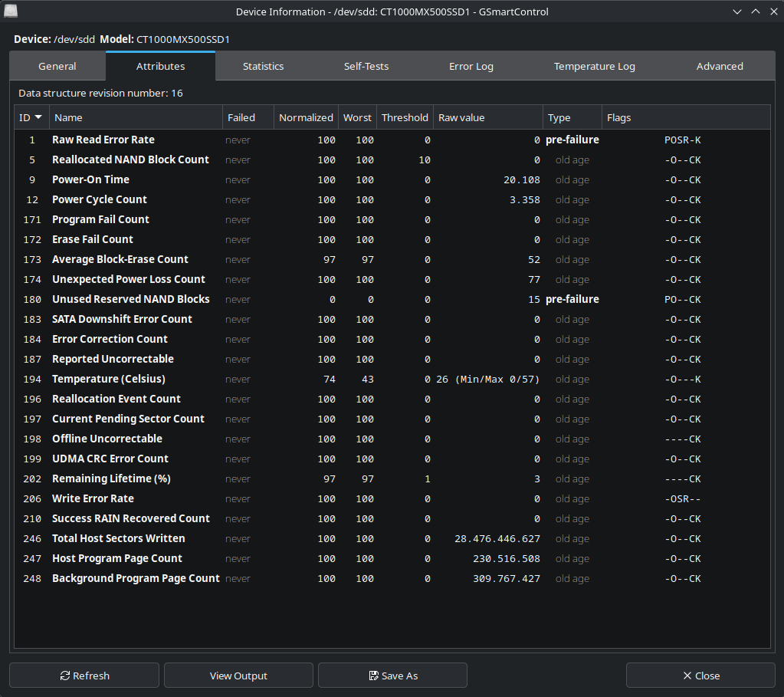Go to the Advanced tab
Image resolution: width=784 pixels, height=697 pixels.
pyautogui.click(x=720, y=66)
